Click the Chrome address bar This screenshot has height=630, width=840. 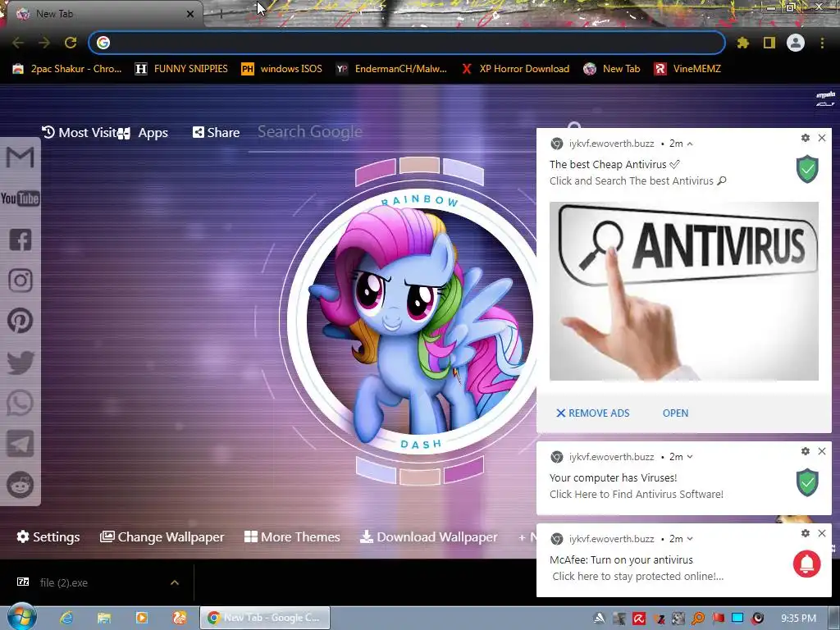(x=407, y=43)
